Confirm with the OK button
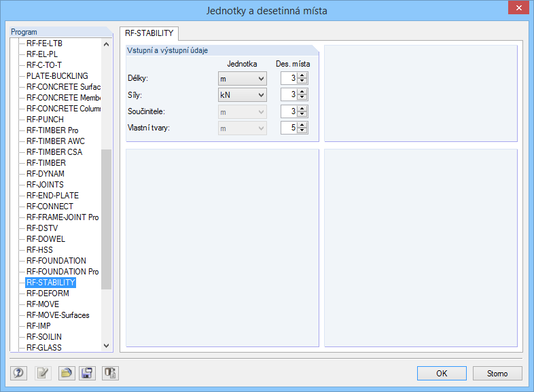The width and height of the screenshot is (534, 392). coord(442,373)
